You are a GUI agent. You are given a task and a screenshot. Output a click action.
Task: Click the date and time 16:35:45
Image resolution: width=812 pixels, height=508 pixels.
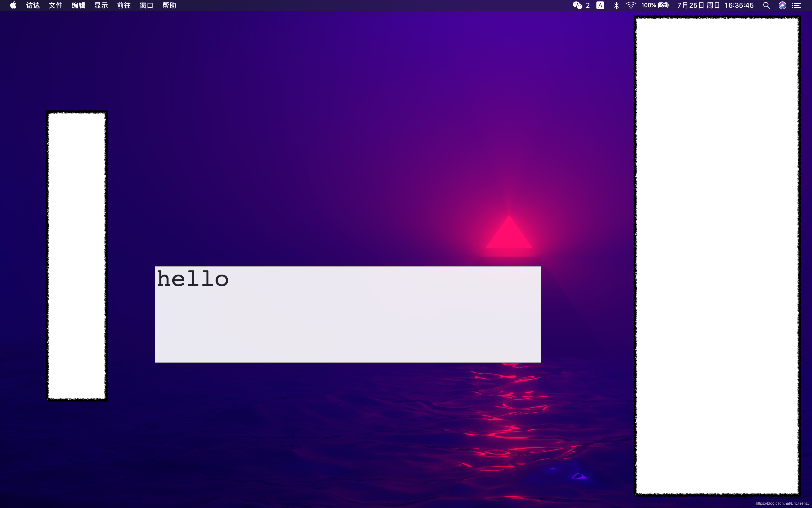(715, 5)
